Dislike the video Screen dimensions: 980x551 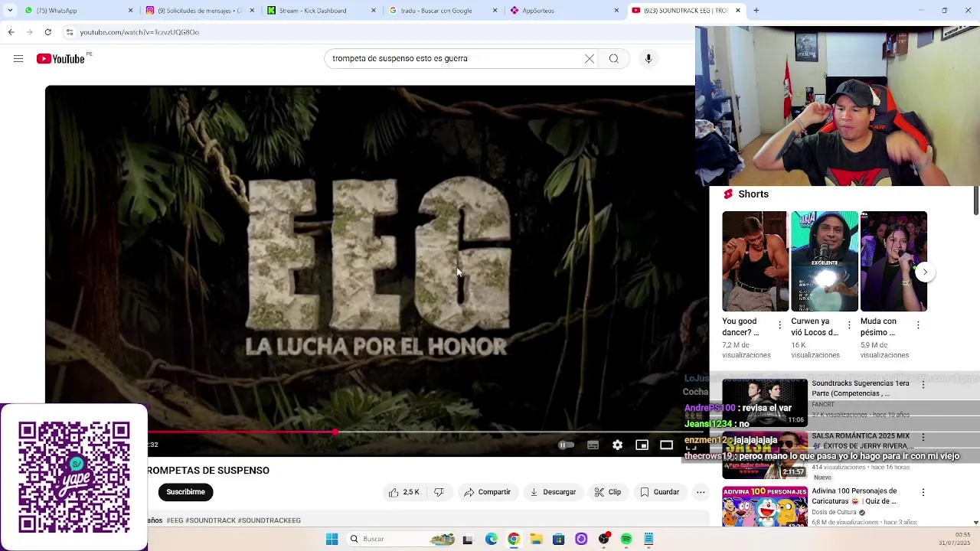(x=439, y=492)
